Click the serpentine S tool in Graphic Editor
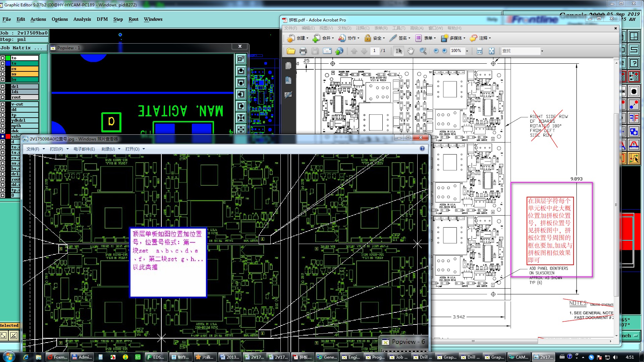Viewport: 644px width, 362px height. [634, 50]
